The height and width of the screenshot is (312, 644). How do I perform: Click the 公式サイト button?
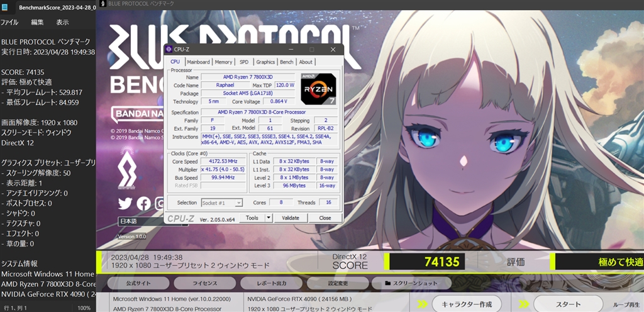[138, 283]
